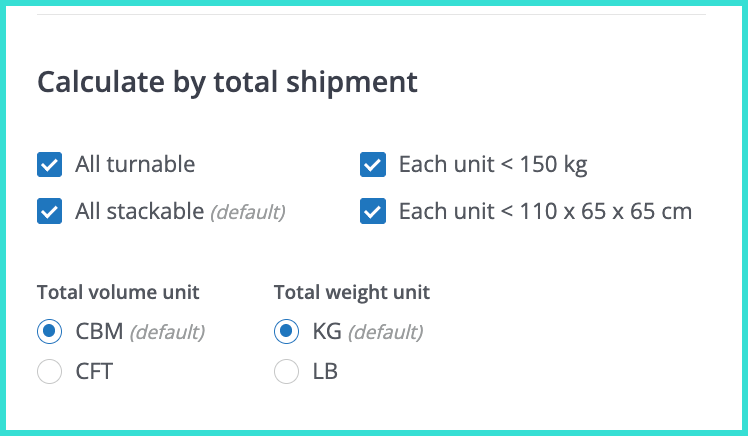Click the "KG" label text
This screenshot has width=748, height=436.
(x=327, y=331)
